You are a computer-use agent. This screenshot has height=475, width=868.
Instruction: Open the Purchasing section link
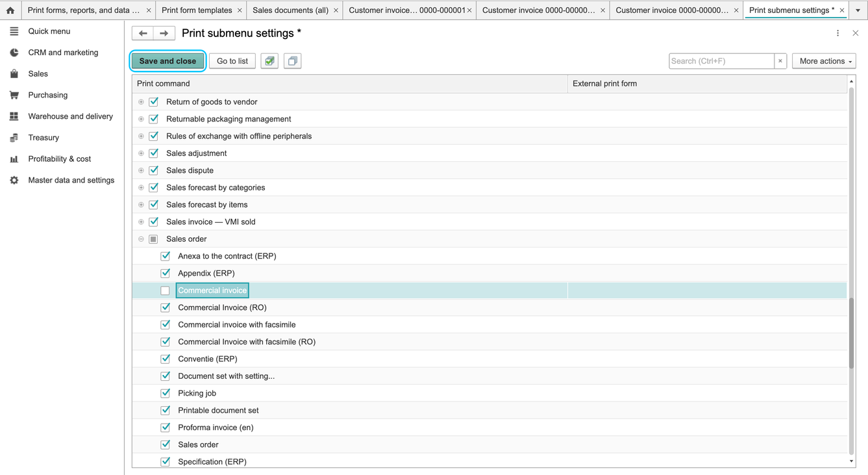(x=48, y=95)
